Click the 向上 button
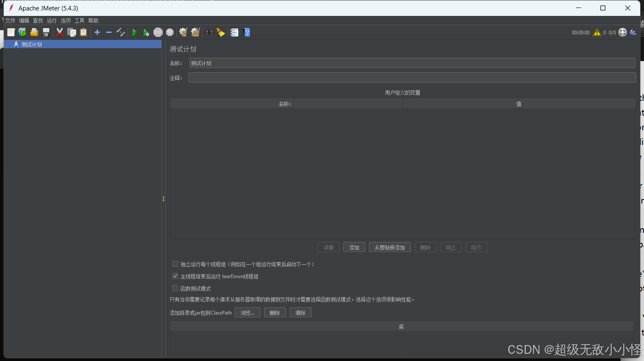644x361 pixels. pos(451,248)
